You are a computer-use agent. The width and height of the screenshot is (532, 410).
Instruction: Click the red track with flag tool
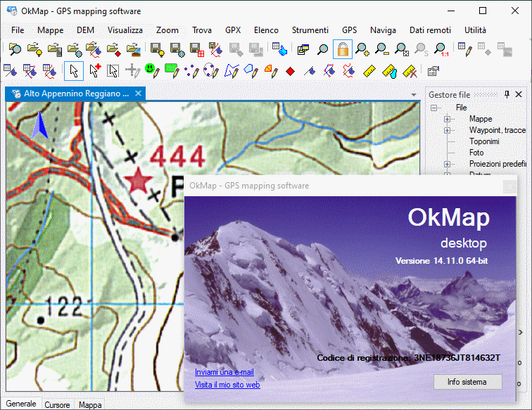(349, 71)
